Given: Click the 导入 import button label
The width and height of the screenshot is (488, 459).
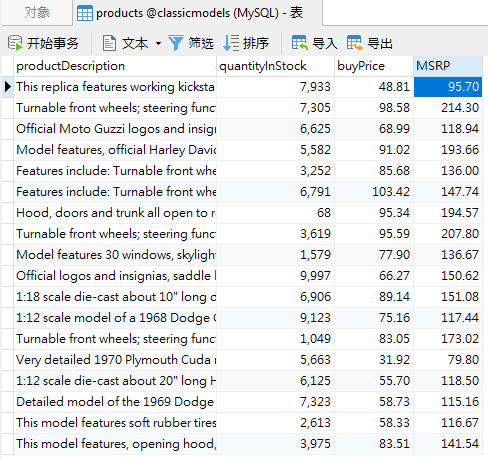Looking at the screenshot, I should [325, 43].
